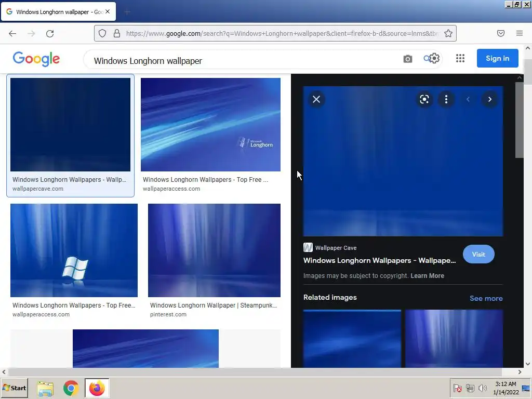The height and width of the screenshot is (399, 532).
Task: Click the preview panel scrollbar thumb
Action: pyautogui.click(x=519, y=120)
